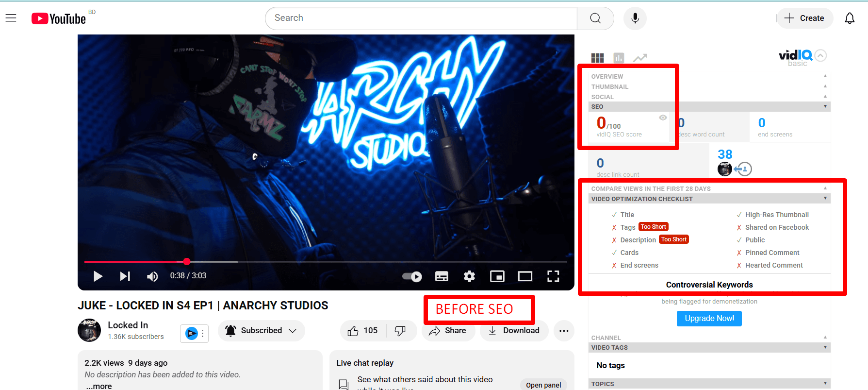Click Shared on Facebook checklist item
The image size is (868, 390).
click(777, 227)
